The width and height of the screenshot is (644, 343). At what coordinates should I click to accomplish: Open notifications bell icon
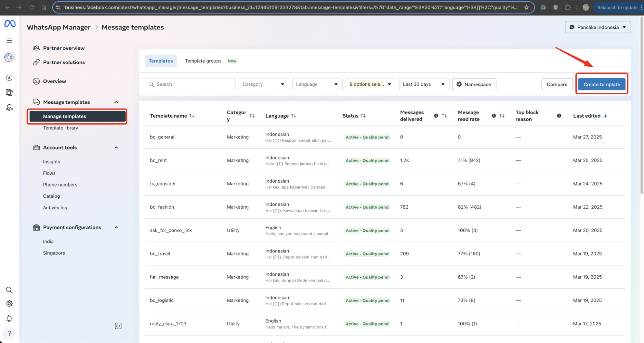[x=9, y=319]
